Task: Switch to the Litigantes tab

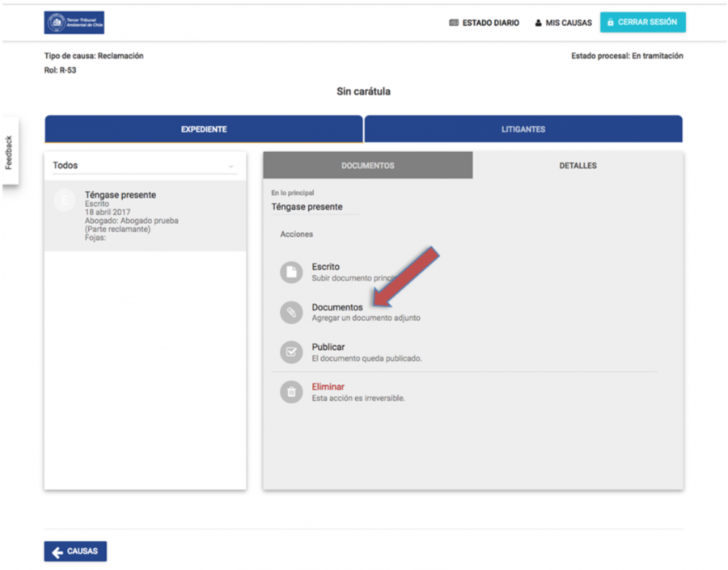Action: click(x=523, y=129)
